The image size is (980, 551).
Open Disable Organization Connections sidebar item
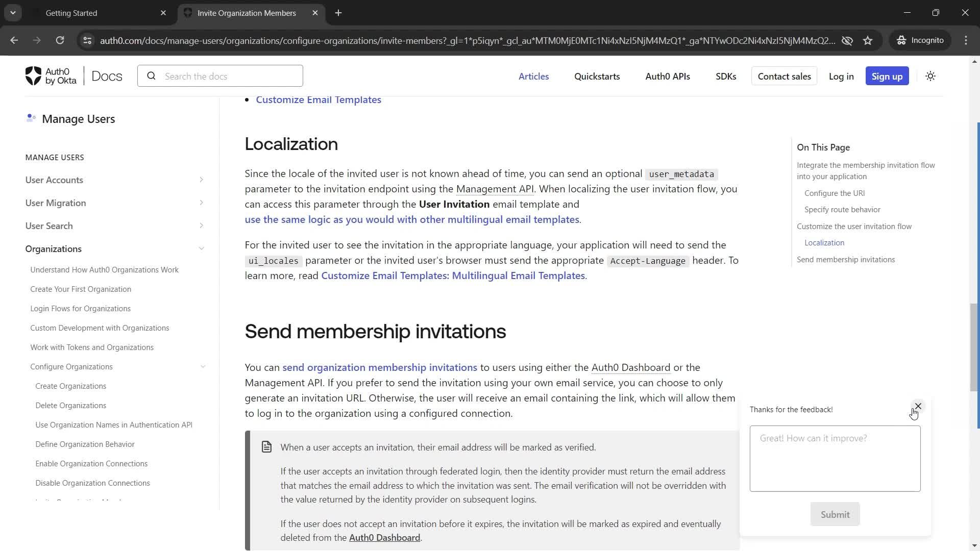point(92,483)
